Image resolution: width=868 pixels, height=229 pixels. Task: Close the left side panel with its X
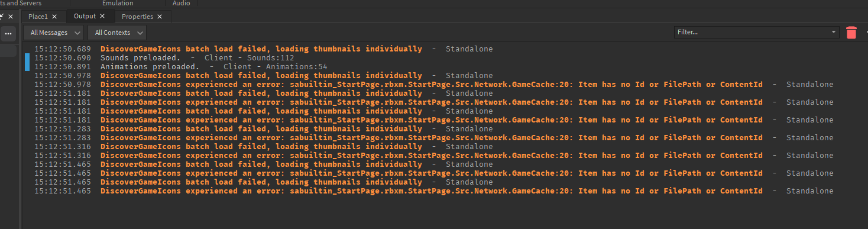(11, 17)
